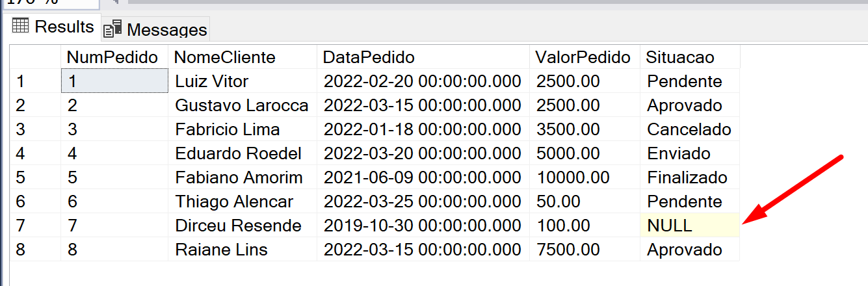This screenshot has width=868, height=286.
Task: Open the Results tab
Action: (x=53, y=27)
